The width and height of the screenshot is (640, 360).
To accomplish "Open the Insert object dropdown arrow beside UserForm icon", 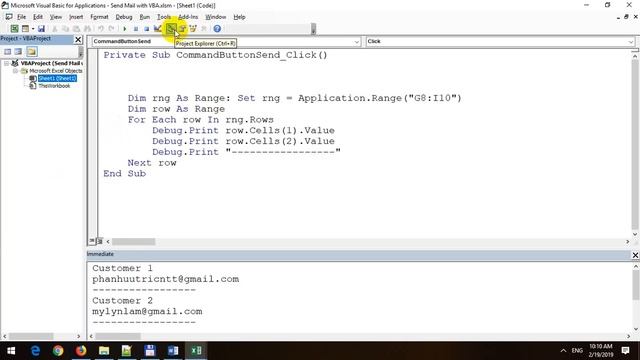I will 33,29.
